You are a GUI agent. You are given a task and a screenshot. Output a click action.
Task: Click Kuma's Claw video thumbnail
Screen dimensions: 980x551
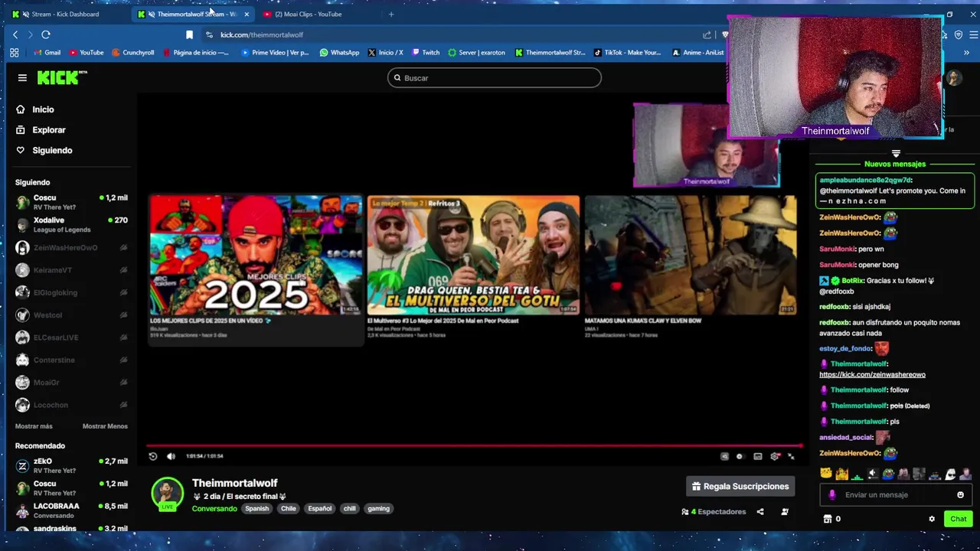pos(691,255)
